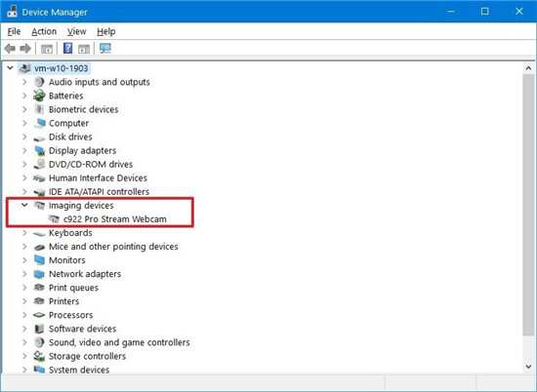Open the File menu

(14, 31)
